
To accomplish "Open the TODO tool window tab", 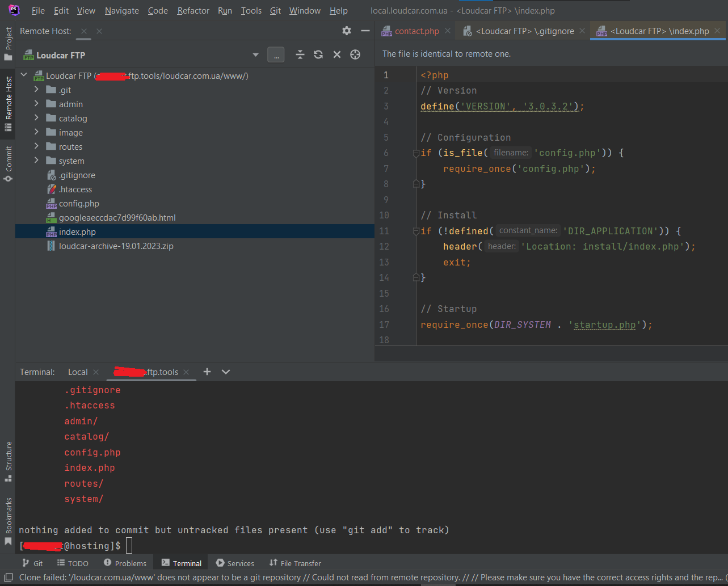I will 73,563.
